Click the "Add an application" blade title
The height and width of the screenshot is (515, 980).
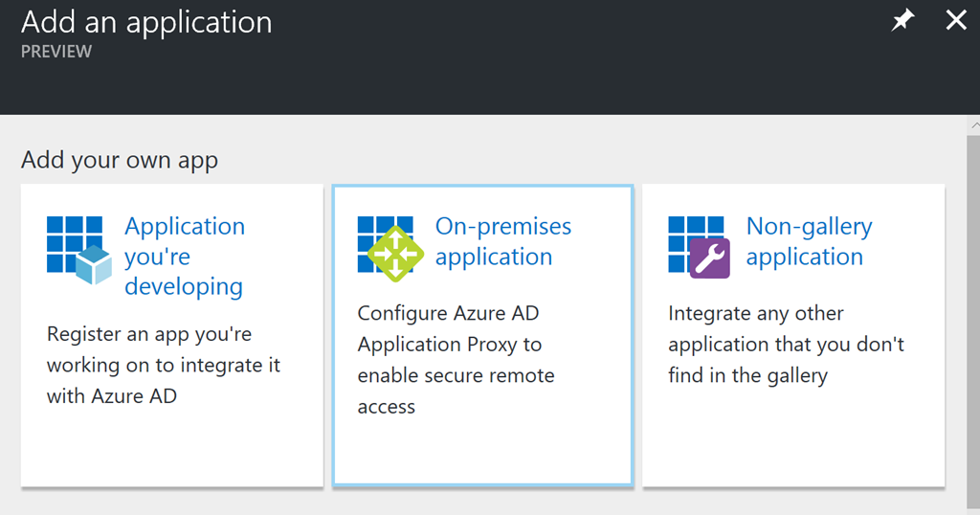146,22
